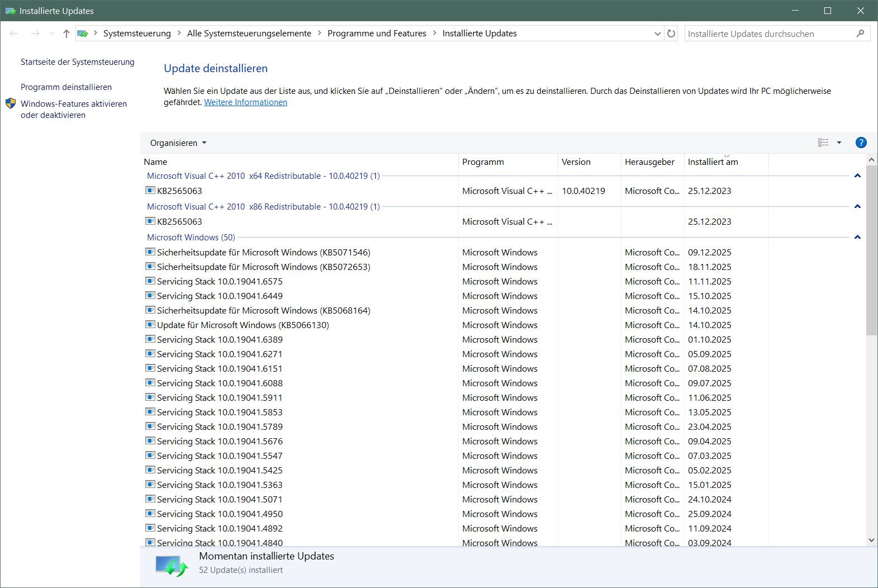Collapse the Visual C++ 2010 x64 group

click(x=857, y=176)
